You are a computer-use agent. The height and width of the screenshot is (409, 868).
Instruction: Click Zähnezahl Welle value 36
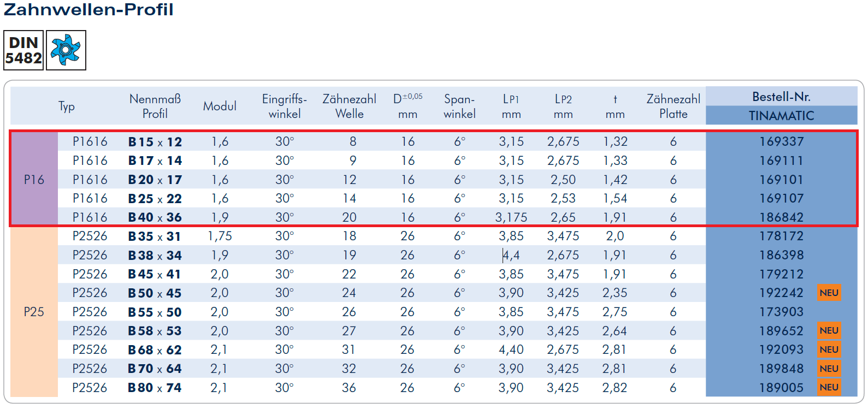click(349, 388)
